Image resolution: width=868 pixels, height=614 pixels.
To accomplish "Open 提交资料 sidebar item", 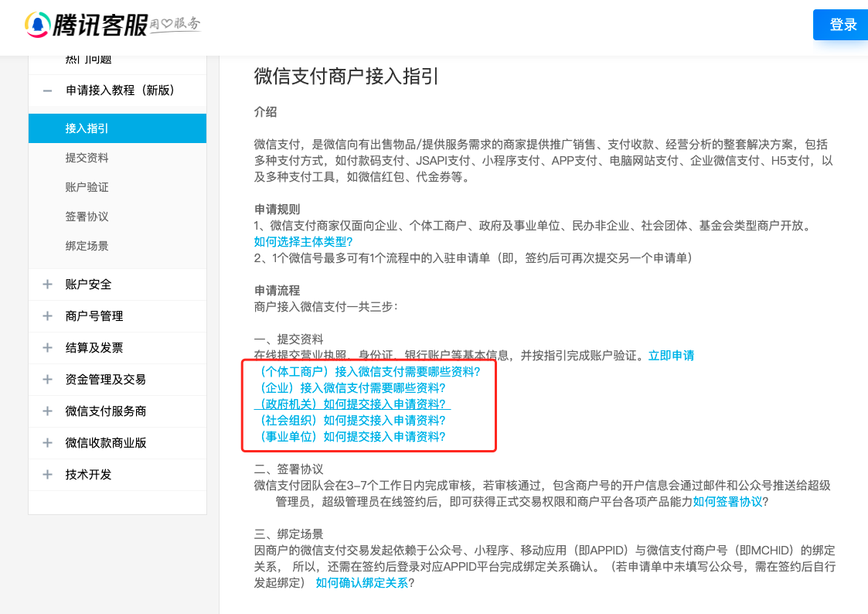I will click(x=87, y=158).
